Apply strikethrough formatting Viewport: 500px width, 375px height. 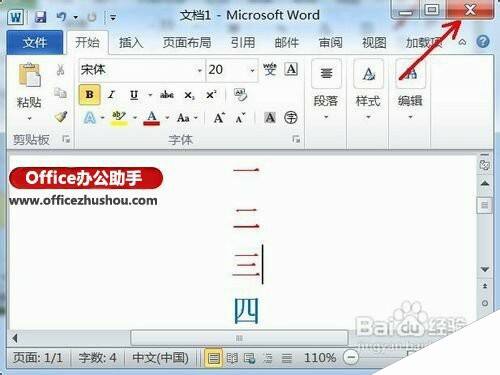coord(167,95)
